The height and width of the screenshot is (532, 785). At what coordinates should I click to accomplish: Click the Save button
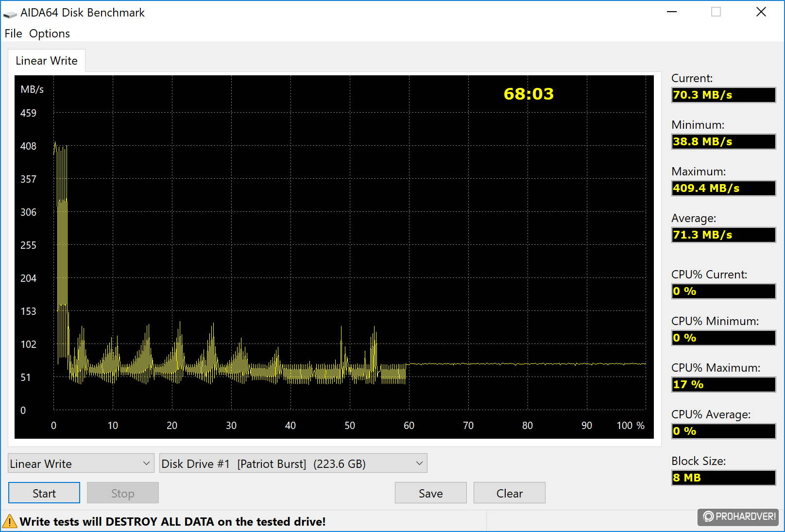coord(431,493)
